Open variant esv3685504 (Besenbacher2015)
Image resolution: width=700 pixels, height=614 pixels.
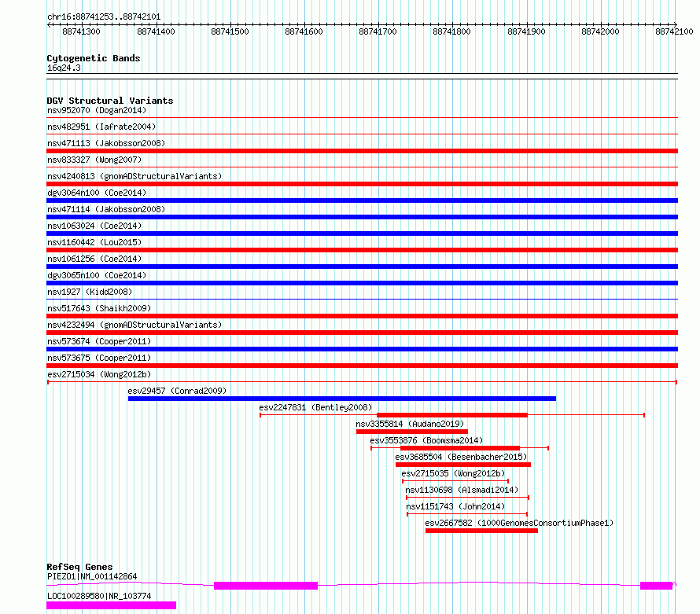pyautogui.click(x=461, y=457)
